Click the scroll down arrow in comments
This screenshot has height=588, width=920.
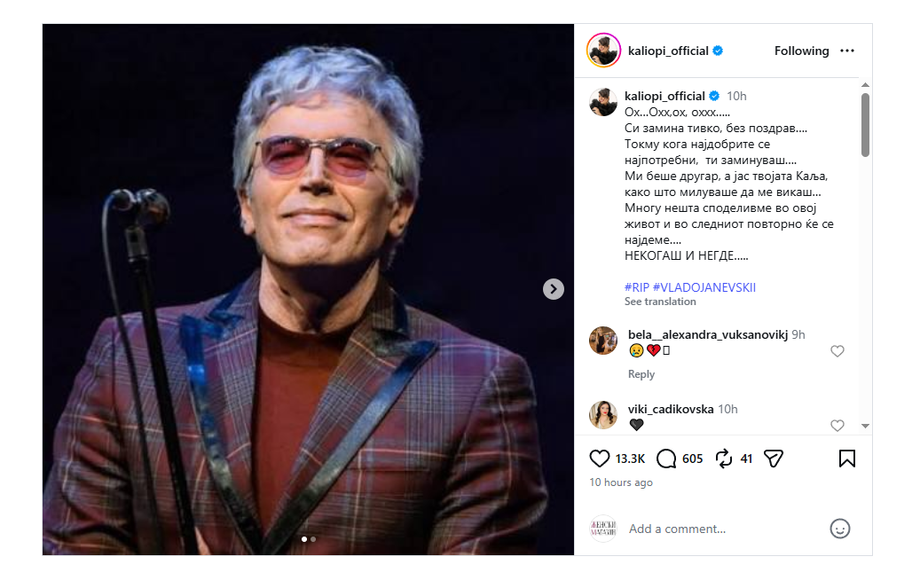point(865,426)
